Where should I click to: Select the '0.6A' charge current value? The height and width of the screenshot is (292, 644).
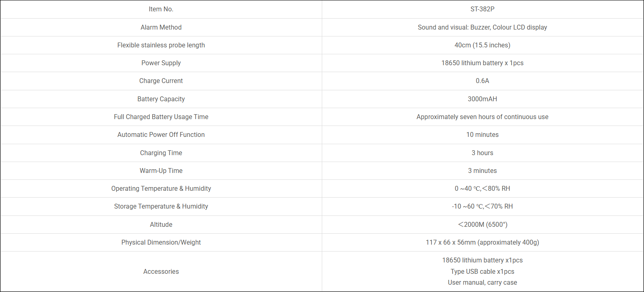tap(482, 81)
